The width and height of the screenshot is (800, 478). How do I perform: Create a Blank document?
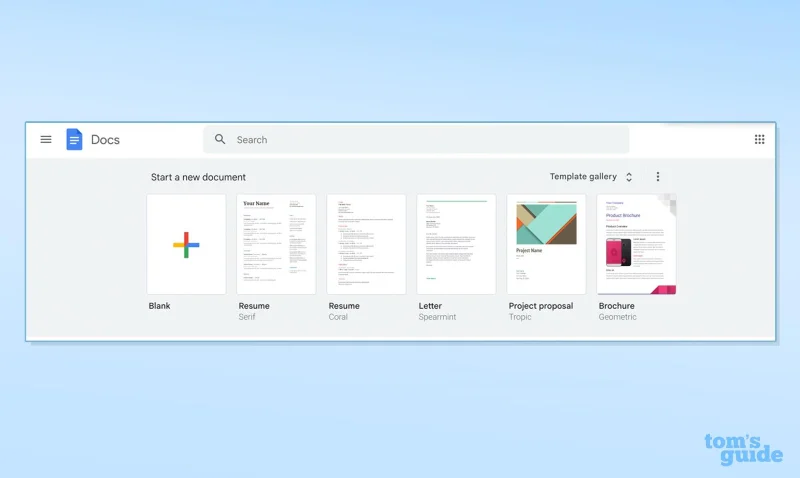186,244
